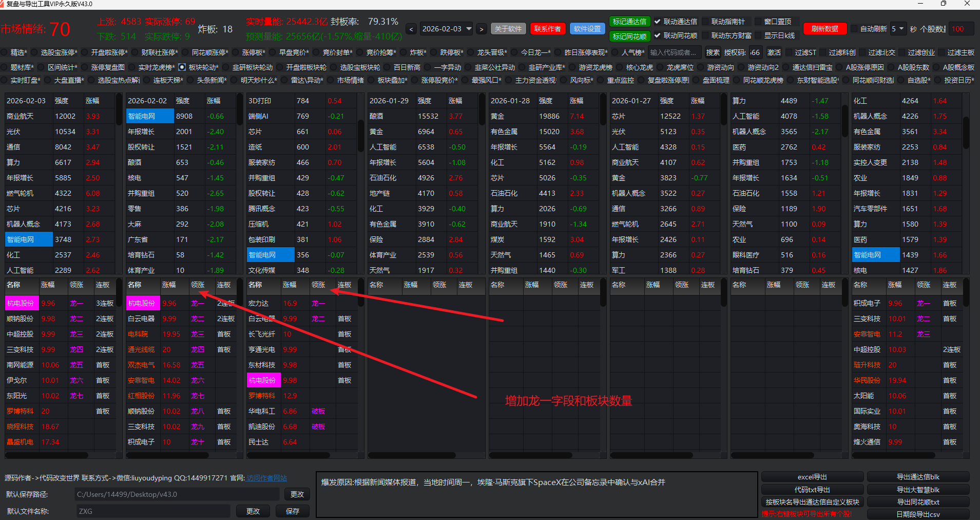Enable the 窗口置顶 checkbox

(x=758, y=22)
